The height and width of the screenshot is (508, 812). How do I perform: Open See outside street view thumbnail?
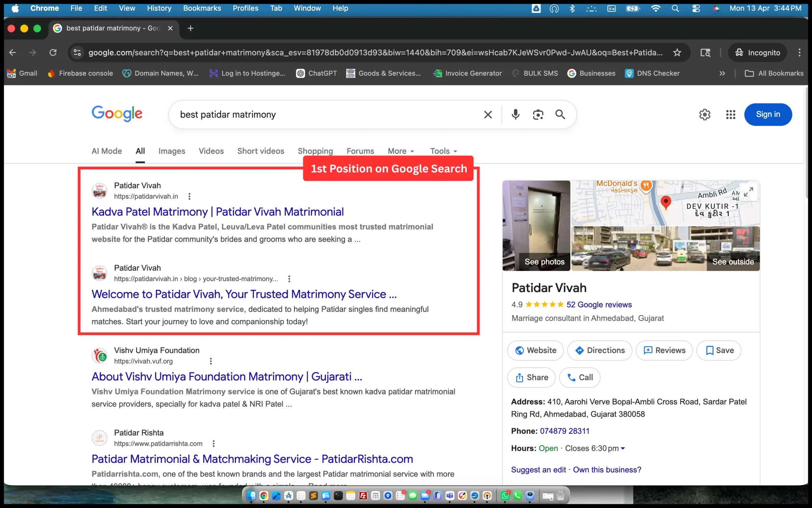pos(666,249)
